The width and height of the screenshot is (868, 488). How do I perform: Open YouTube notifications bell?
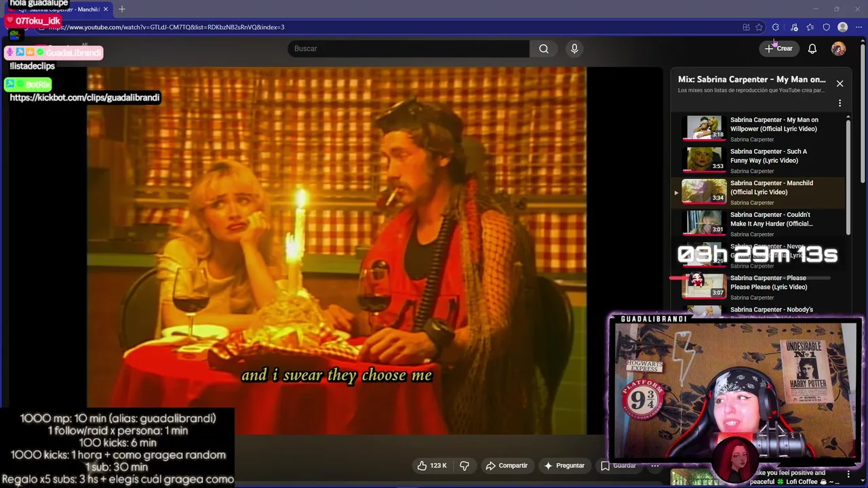click(812, 49)
